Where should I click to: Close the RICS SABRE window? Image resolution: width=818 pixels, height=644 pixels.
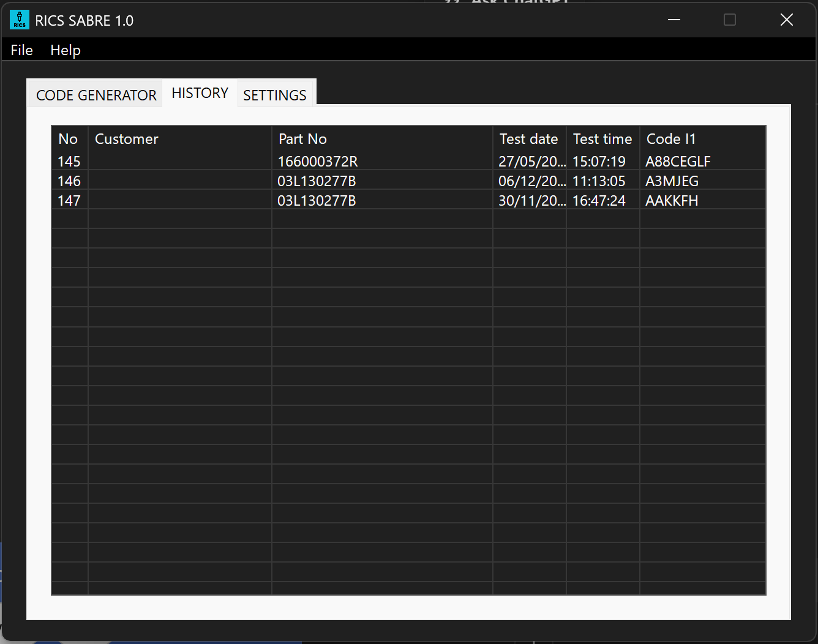[x=787, y=20]
